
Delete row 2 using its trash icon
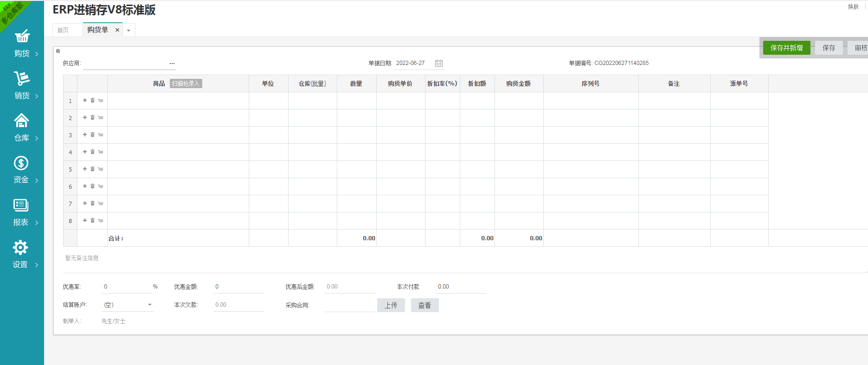[x=92, y=117]
